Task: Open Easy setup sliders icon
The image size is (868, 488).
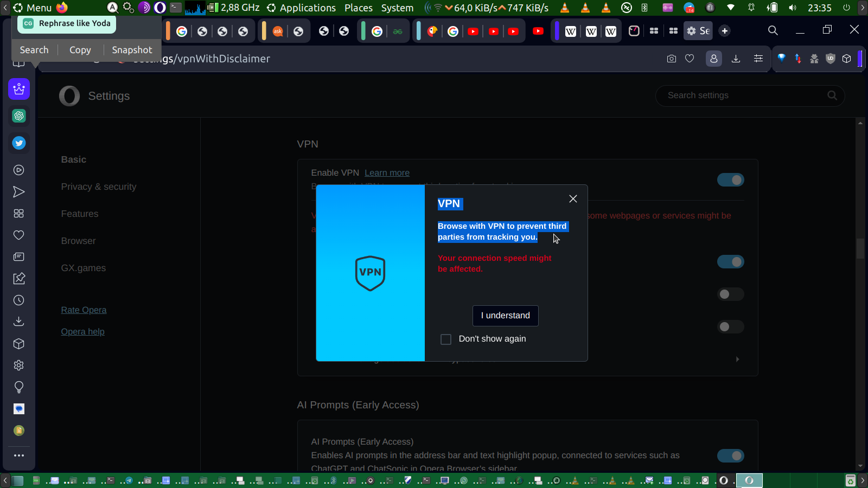Action: coord(758,59)
